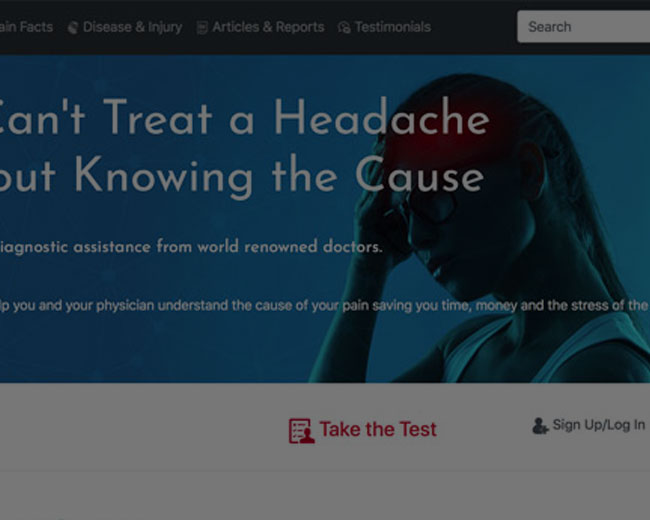
Task: Click the Testimonials speech bubble icon
Action: [344, 28]
